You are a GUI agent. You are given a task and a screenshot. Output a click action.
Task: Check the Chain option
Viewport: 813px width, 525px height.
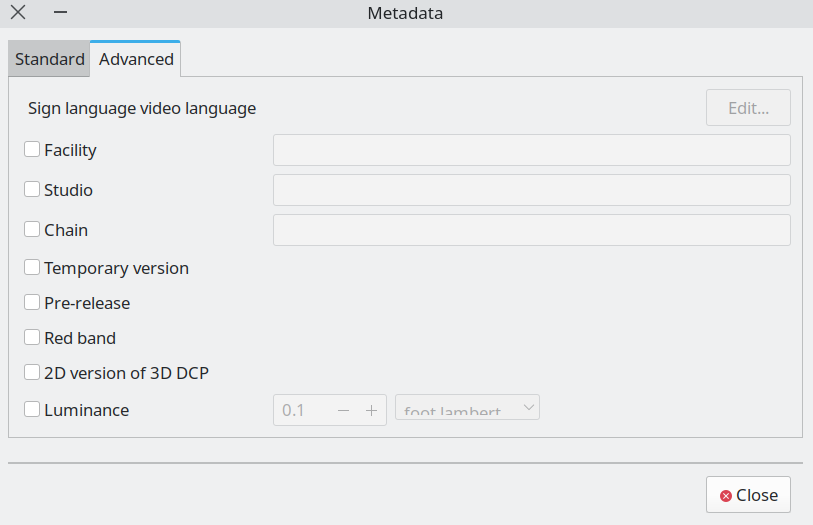33,229
